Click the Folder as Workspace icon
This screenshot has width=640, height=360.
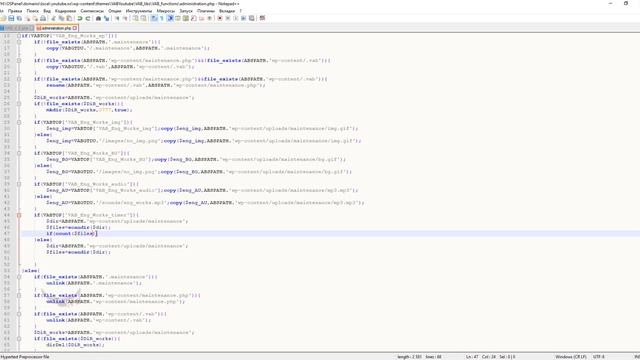coord(201,18)
